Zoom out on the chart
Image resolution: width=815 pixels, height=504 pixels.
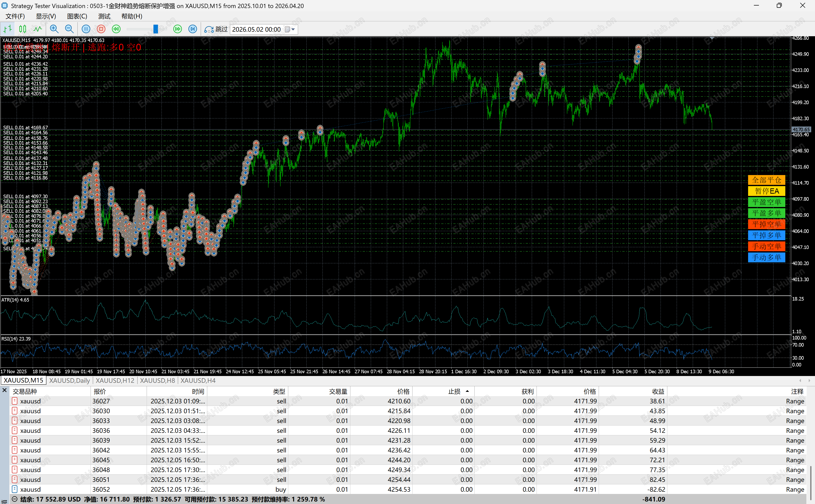(x=69, y=29)
